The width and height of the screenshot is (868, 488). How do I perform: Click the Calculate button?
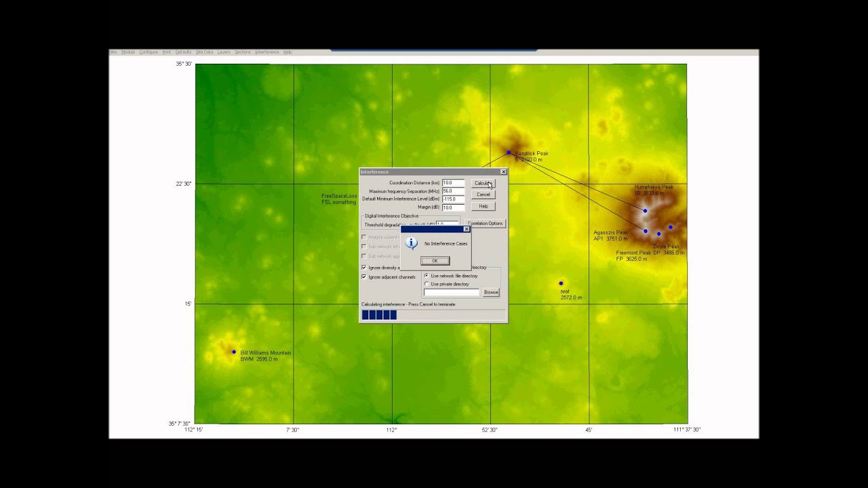483,183
